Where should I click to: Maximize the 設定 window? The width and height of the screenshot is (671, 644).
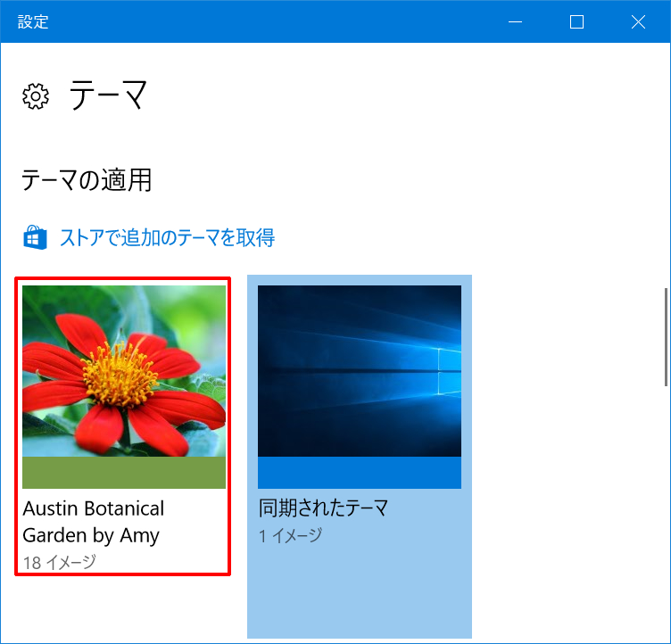[576, 21]
